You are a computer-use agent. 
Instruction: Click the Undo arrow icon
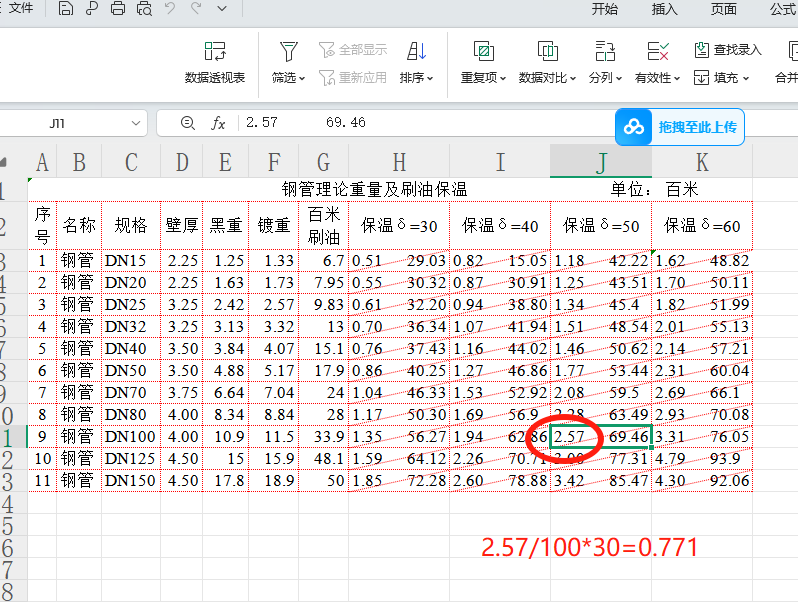[x=170, y=8]
